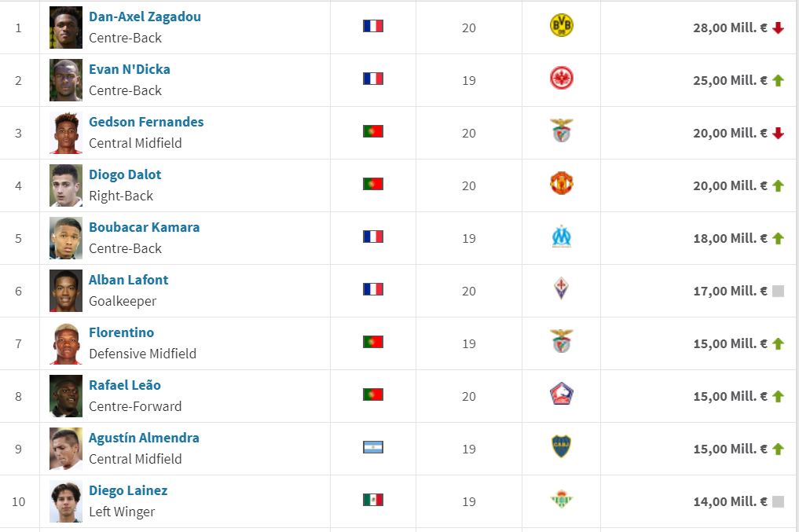
Task: Open Diogo Dalot player profile link
Action: point(125,174)
